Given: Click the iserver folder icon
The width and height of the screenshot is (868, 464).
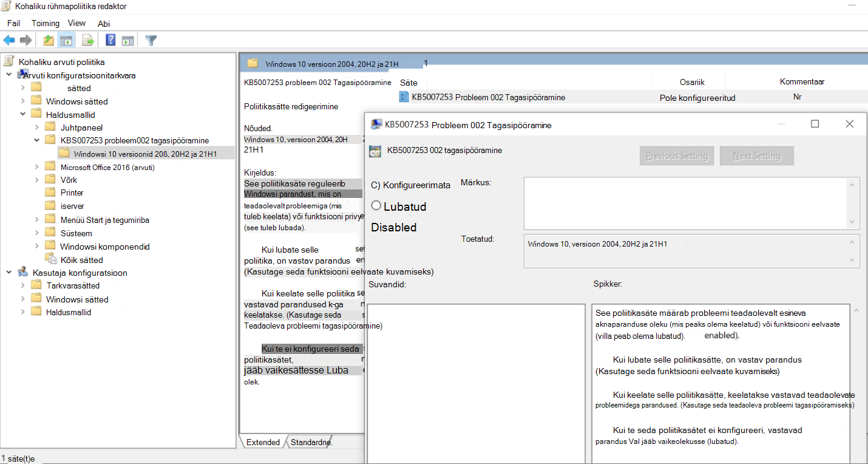Looking at the screenshot, I should pyautogui.click(x=50, y=205).
